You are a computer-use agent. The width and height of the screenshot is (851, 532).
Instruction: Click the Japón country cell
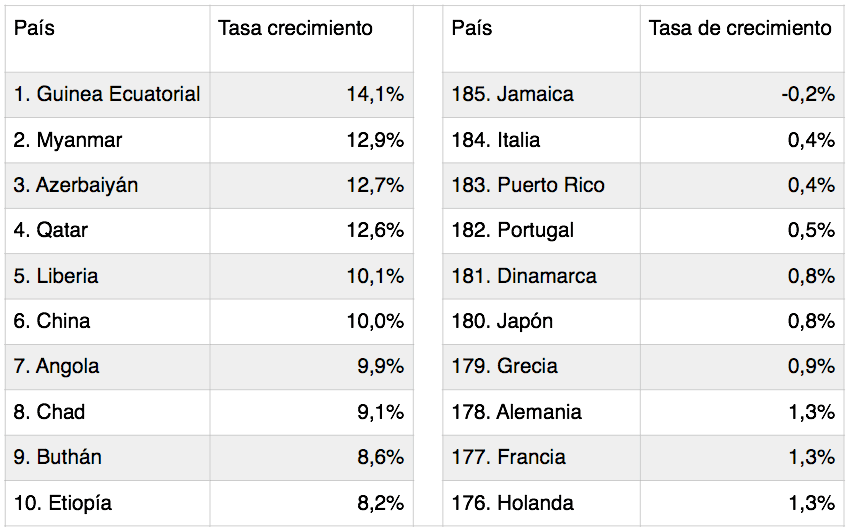541,321
